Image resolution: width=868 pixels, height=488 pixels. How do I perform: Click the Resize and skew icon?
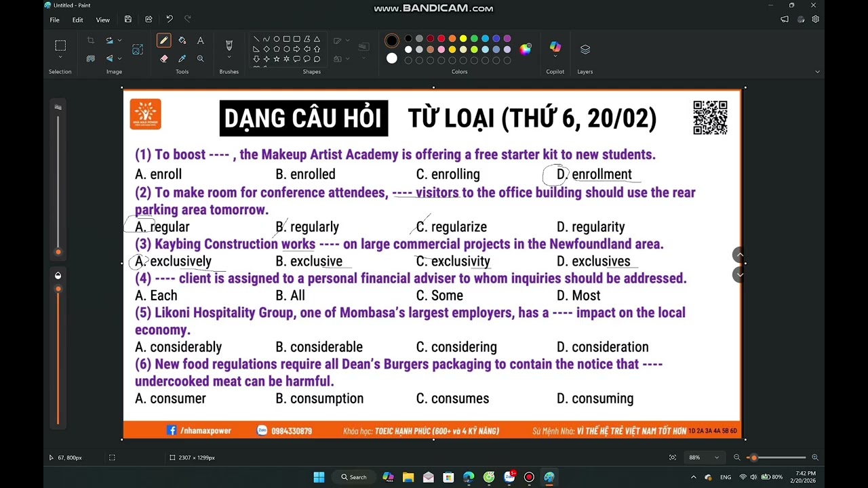click(x=138, y=49)
